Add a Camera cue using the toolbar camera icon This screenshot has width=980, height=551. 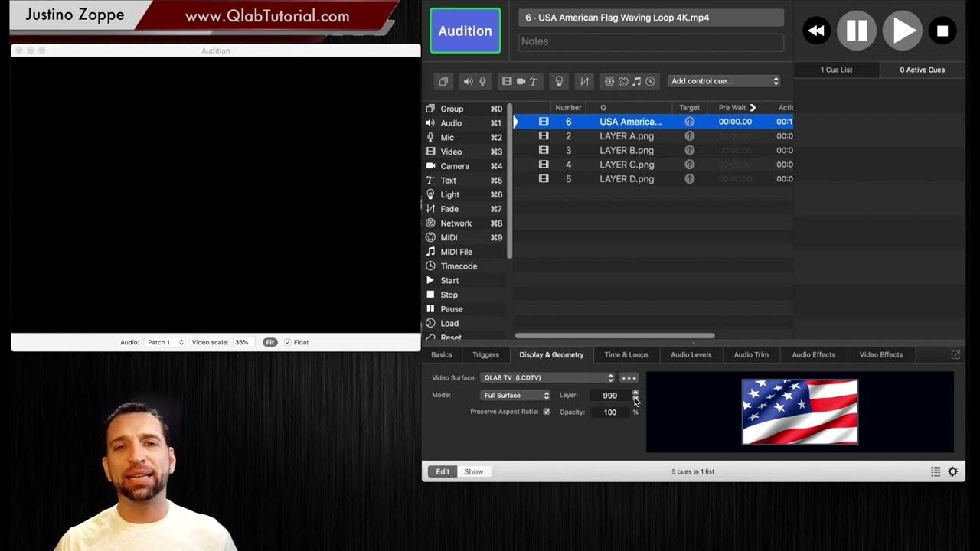coord(521,81)
